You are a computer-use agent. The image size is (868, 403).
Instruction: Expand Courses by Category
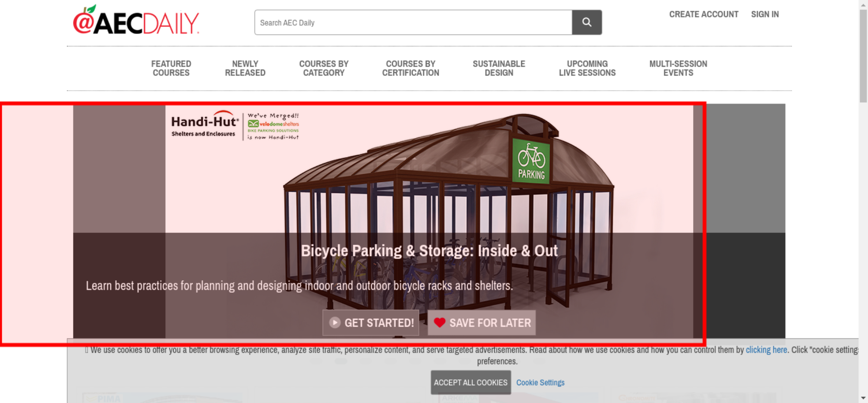324,68
